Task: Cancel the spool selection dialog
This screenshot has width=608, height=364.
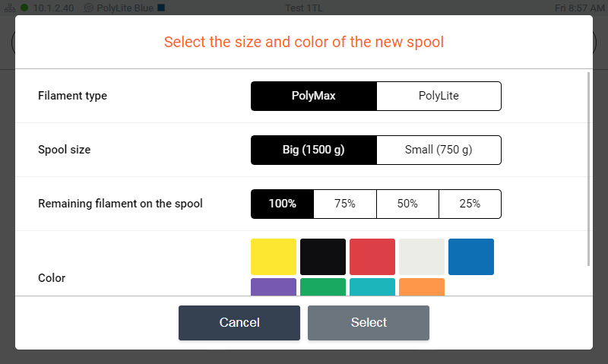Action: click(x=239, y=322)
